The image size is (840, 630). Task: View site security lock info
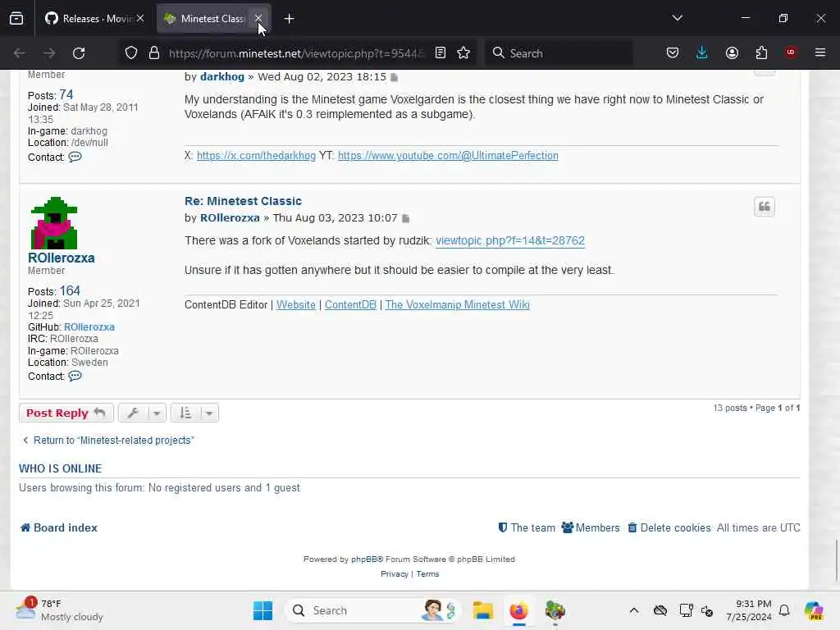tap(154, 53)
